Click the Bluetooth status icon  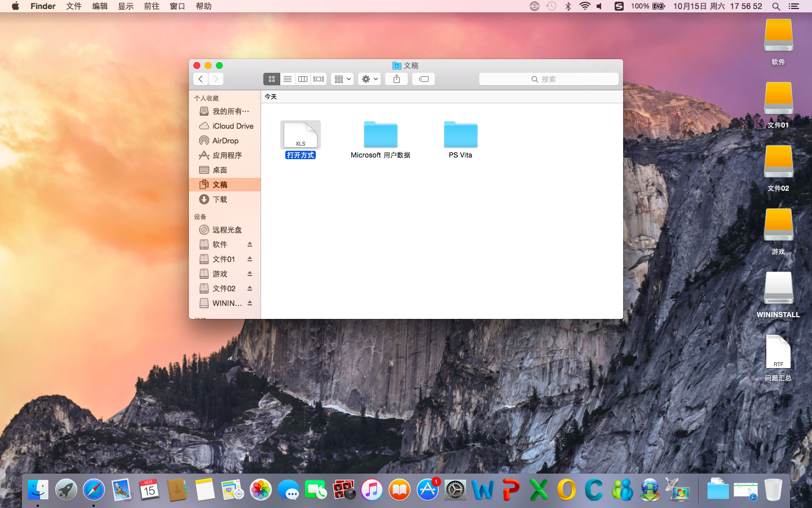tap(568, 6)
